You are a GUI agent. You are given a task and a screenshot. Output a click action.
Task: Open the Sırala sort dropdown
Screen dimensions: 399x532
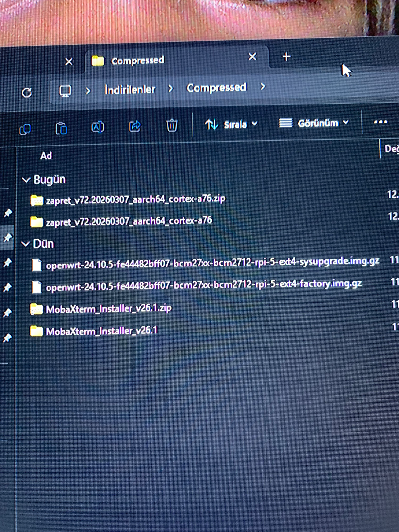pyautogui.click(x=231, y=124)
